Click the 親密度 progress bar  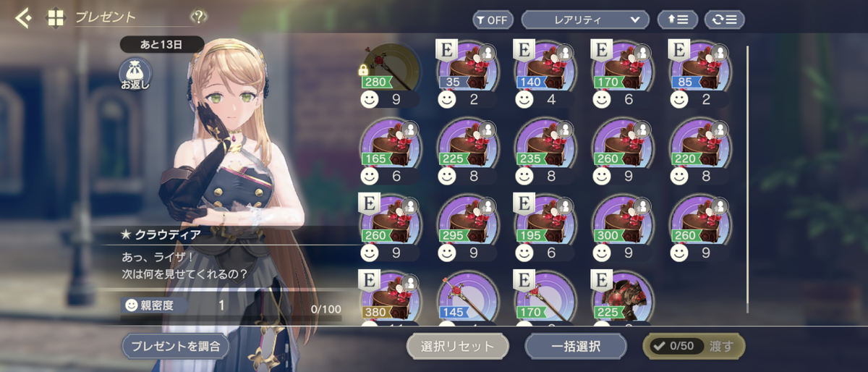coord(231,318)
